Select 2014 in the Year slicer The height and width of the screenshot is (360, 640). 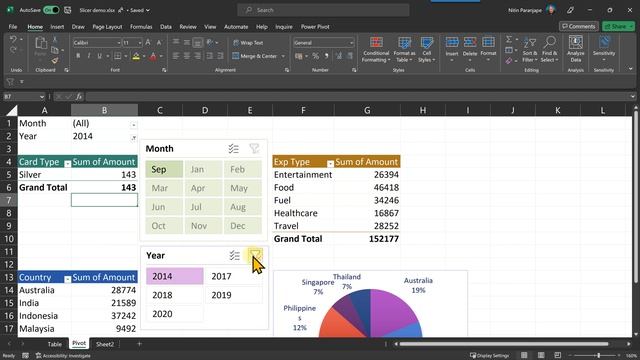[175, 276]
